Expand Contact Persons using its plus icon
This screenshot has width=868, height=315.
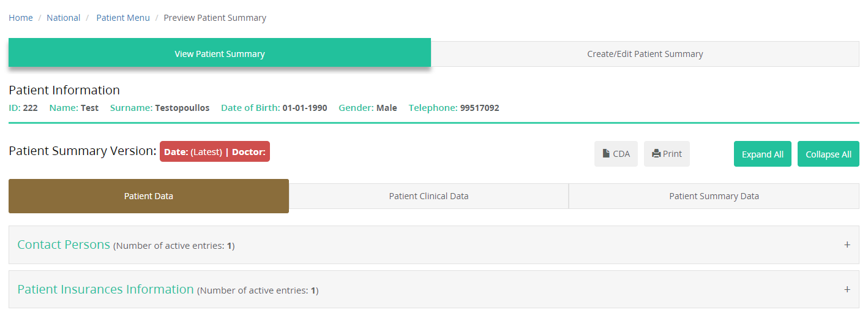[847, 245]
